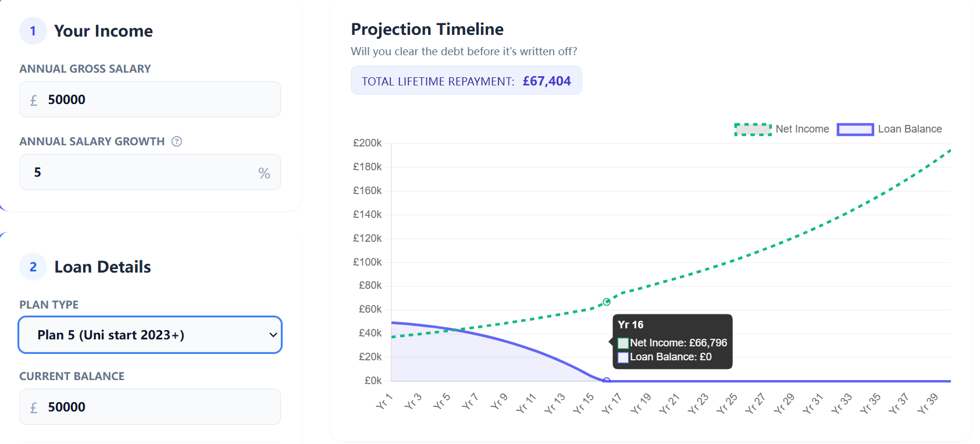The width and height of the screenshot is (980, 444).
Task: Click the percent symbol in the growth field
Action: point(264,173)
